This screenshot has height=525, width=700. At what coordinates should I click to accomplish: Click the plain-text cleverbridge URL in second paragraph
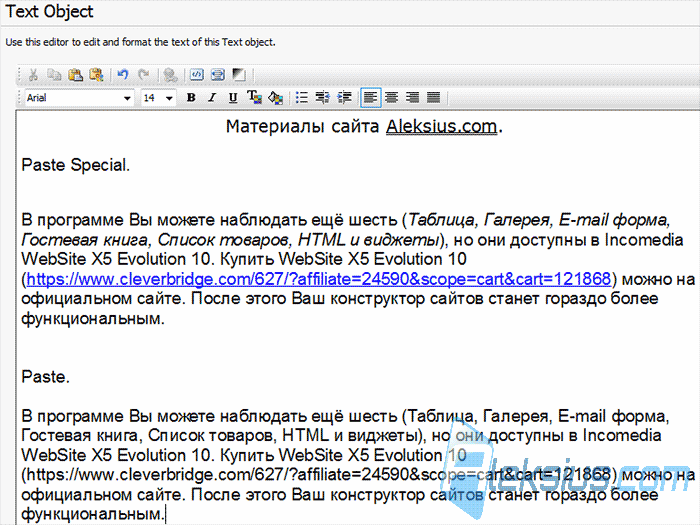pyautogui.click(x=318, y=475)
